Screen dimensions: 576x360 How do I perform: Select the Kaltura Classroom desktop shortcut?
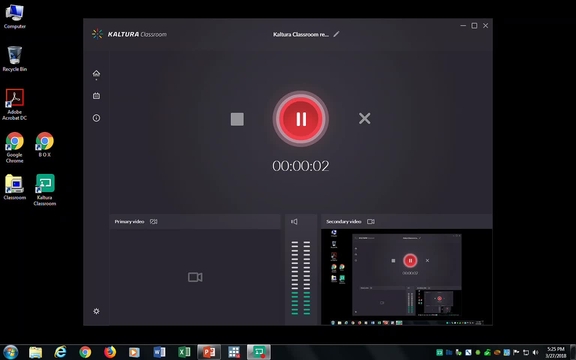(x=45, y=190)
